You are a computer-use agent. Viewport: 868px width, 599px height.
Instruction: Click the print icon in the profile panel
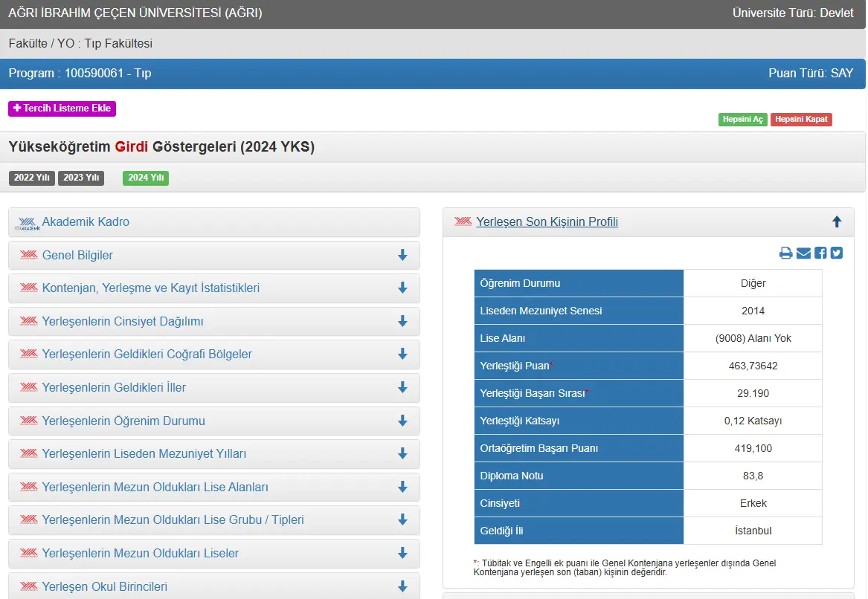click(785, 253)
